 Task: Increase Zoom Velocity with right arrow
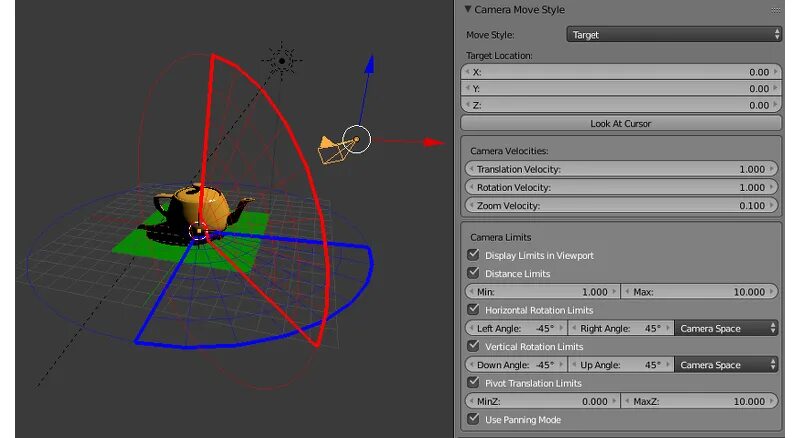pos(772,205)
